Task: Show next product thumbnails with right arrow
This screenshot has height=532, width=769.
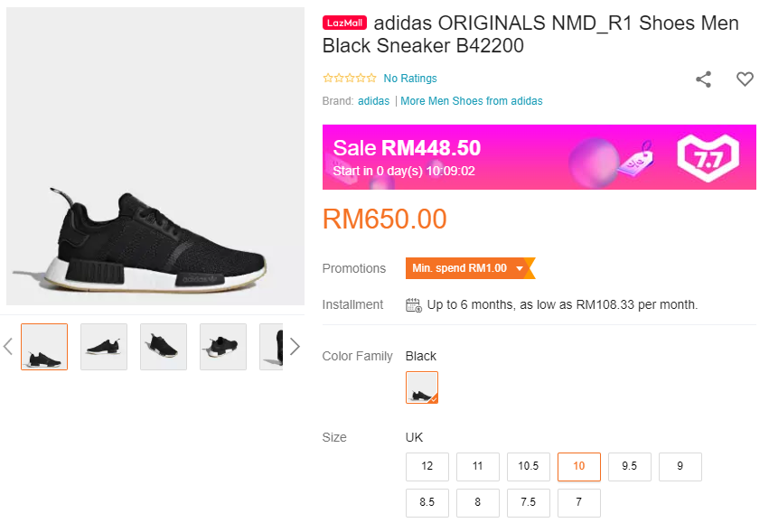Action: click(x=294, y=347)
